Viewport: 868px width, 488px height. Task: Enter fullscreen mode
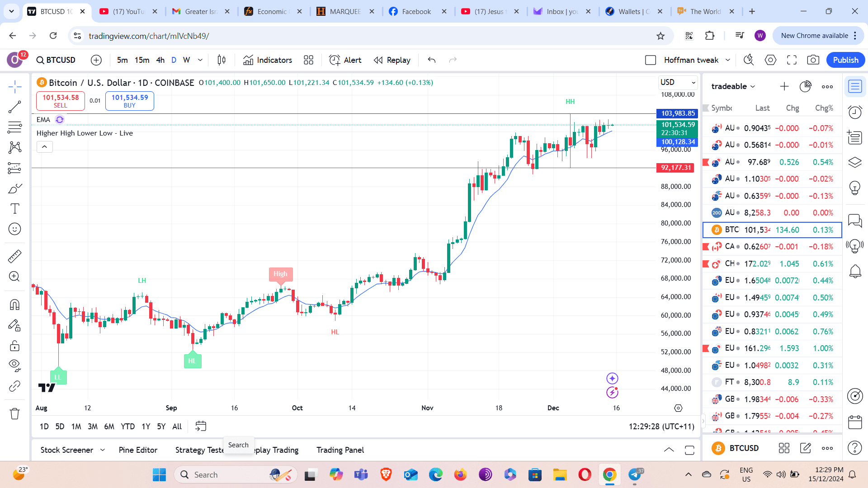click(x=792, y=60)
